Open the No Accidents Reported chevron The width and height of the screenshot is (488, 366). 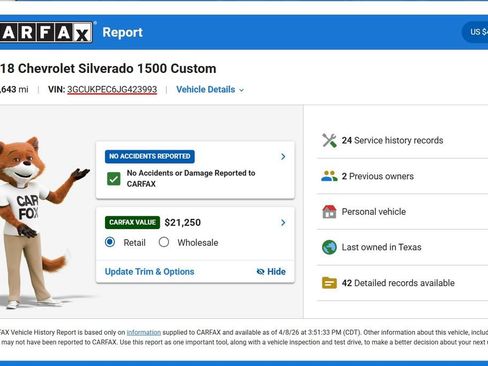[283, 156]
